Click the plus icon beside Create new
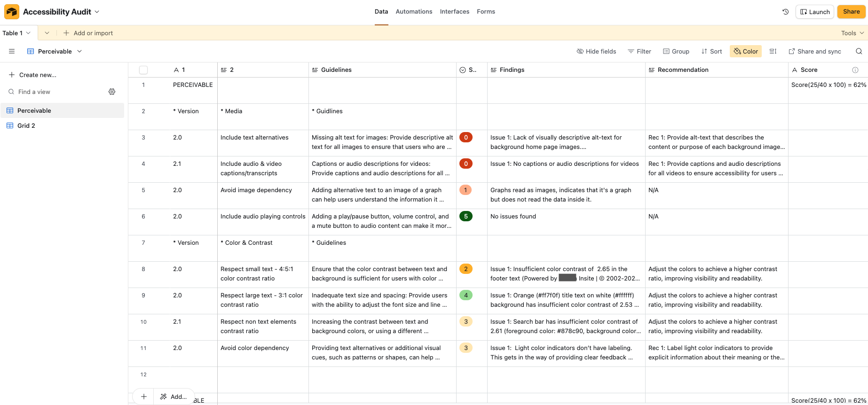Screen dimensions: 868x405 coord(12,75)
